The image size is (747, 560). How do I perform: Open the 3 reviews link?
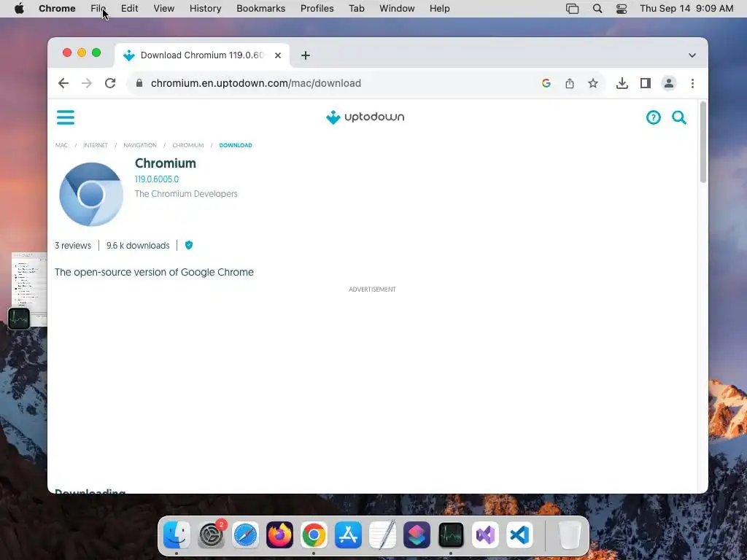pos(73,246)
